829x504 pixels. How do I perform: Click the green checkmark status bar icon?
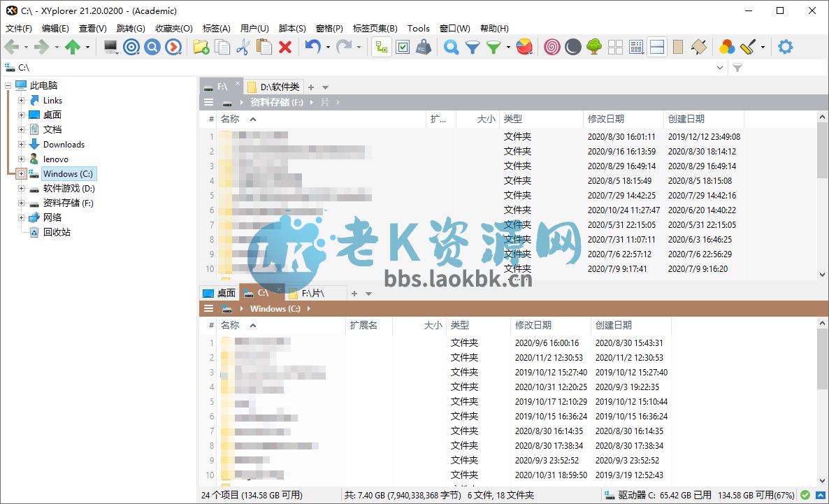(x=805, y=495)
